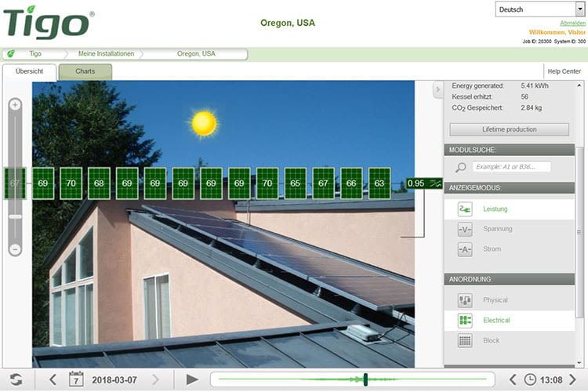The height and width of the screenshot is (392, 588).
Task: Choose Spannung display mode
Action: click(510, 229)
